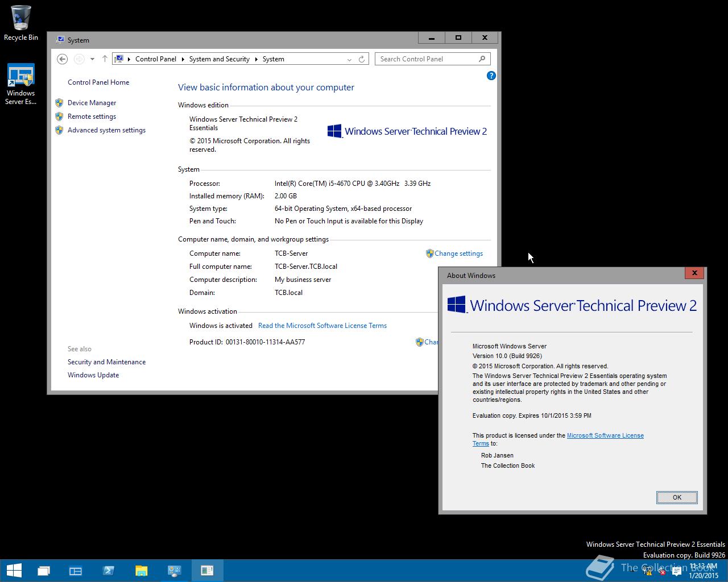
Task: Open File Explorer from taskbar
Action: point(142,571)
